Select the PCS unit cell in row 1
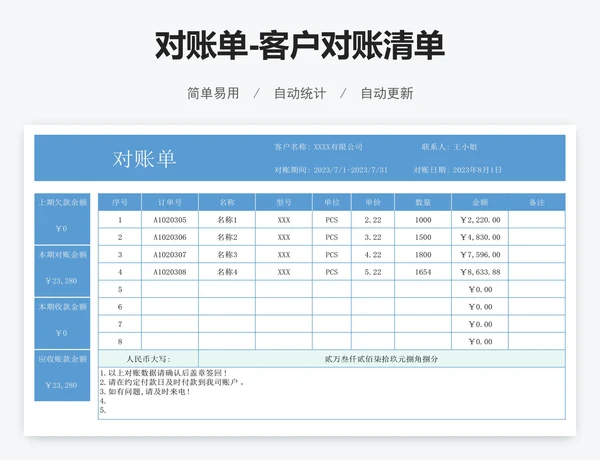 tap(332, 220)
